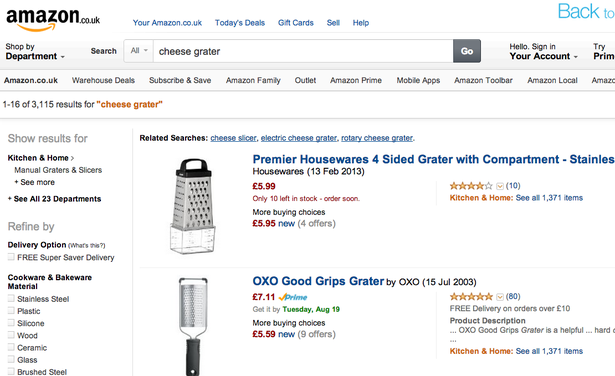Click the Prime badge beside £7.11
The image size is (615, 376).
pyautogui.click(x=293, y=297)
